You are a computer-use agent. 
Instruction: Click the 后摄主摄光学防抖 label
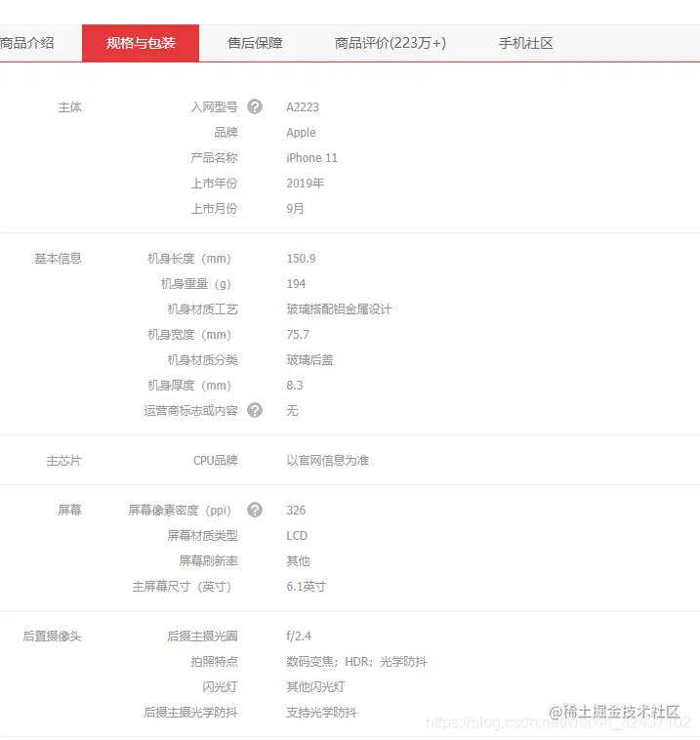tap(190, 713)
